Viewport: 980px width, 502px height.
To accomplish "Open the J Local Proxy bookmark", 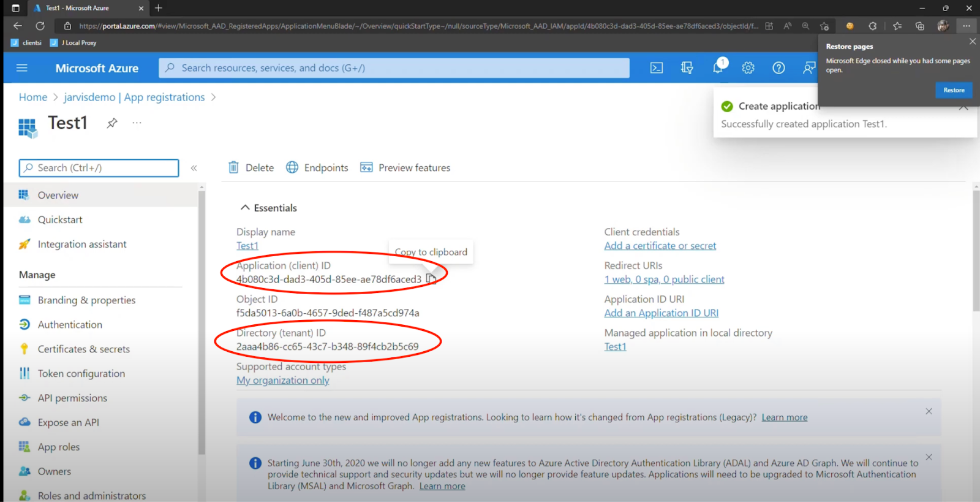I will (73, 43).
